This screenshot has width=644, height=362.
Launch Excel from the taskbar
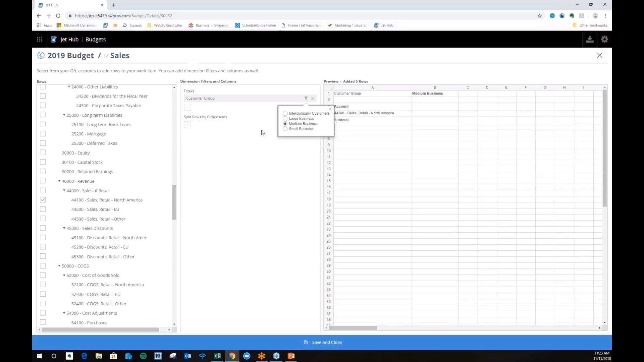click(217, 356)
